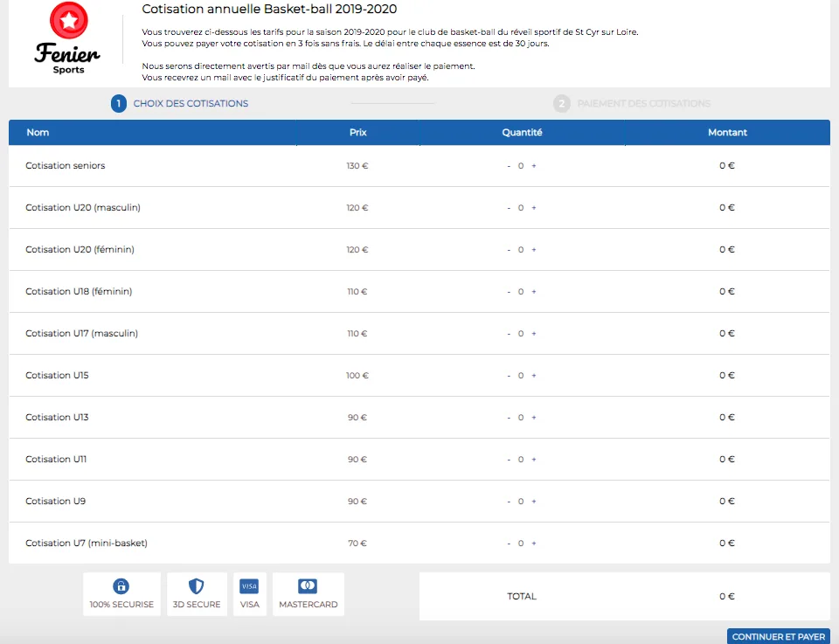Click the Nom column header

(x=38, y=132)
